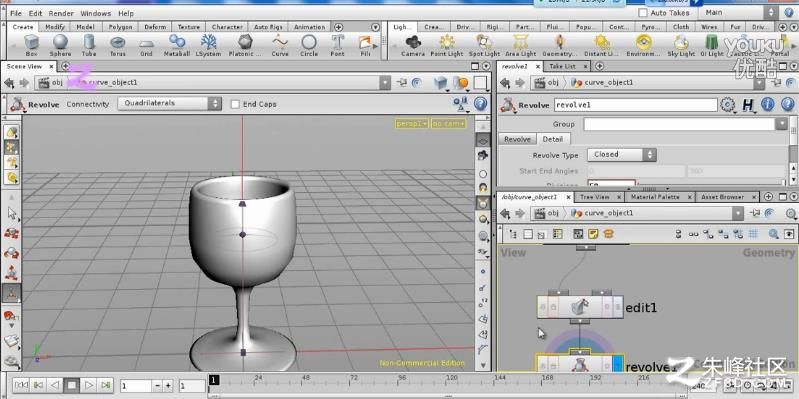Add an Environment Light
This screenshot has height=399, width=799.
644,45
